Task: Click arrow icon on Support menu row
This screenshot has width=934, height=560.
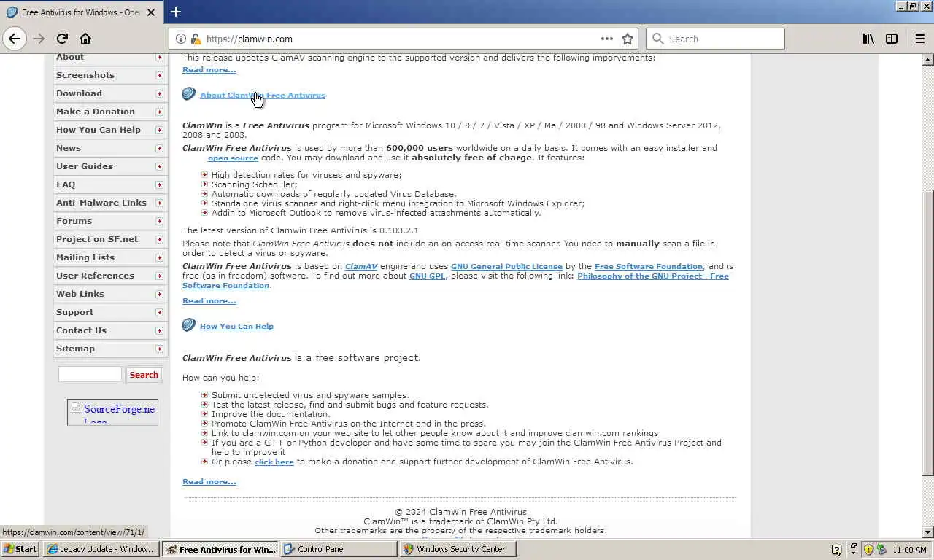Action: 159,312
